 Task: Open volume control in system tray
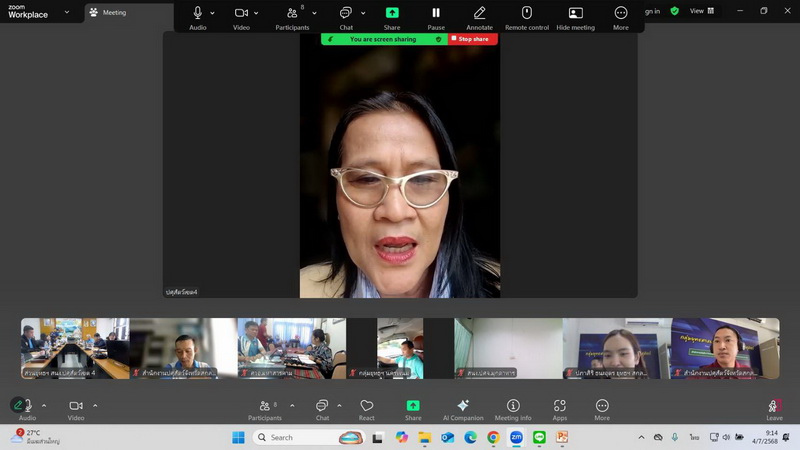coord(726,437)
